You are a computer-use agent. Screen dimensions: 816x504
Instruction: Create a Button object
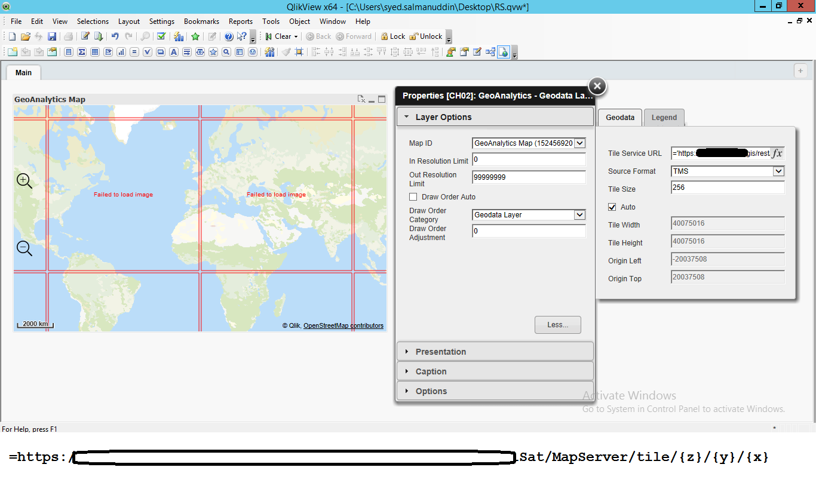click(161, 52)
